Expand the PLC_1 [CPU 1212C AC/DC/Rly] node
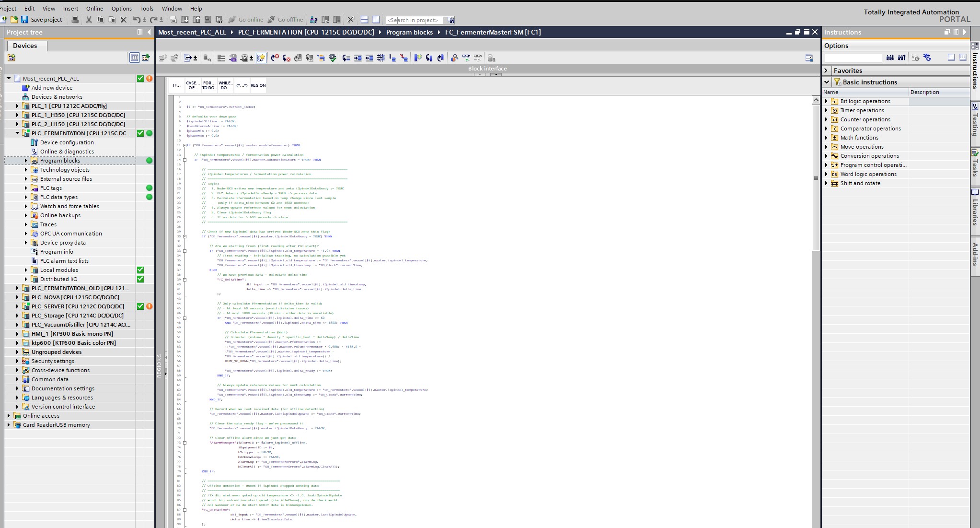This screenshot has width=980, height=528. coord(17,106)
